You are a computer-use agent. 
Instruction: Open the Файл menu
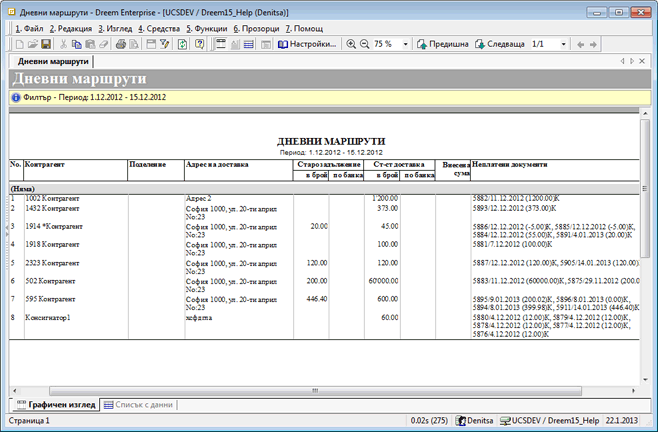pos(29,29)
